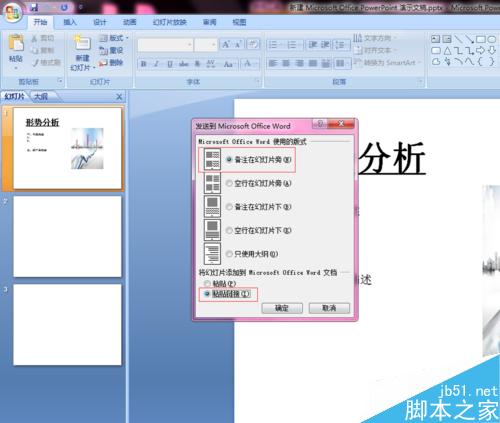Open the Aa change case menu
500x423 pixels.
[x=229, y=64]
